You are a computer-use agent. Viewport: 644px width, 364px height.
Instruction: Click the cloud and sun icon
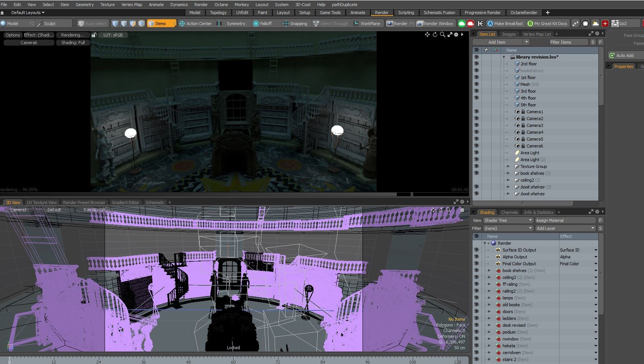click(x=595, y=23)
